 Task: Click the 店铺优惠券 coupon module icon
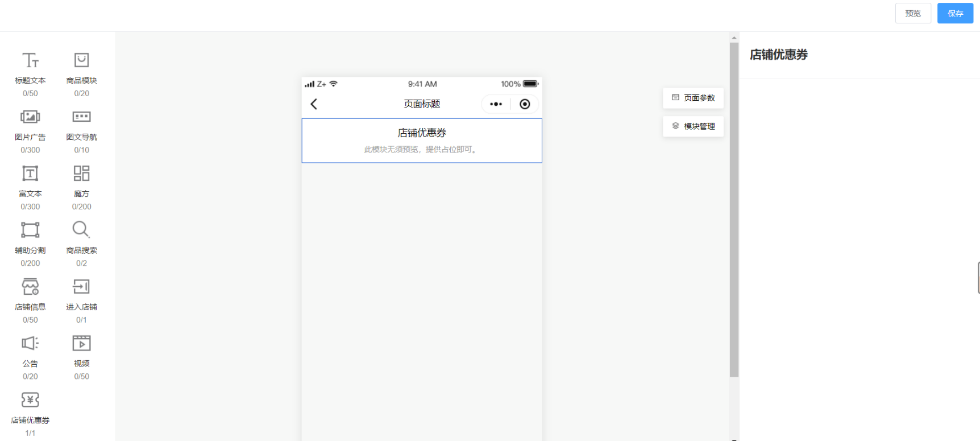(30, 400)
